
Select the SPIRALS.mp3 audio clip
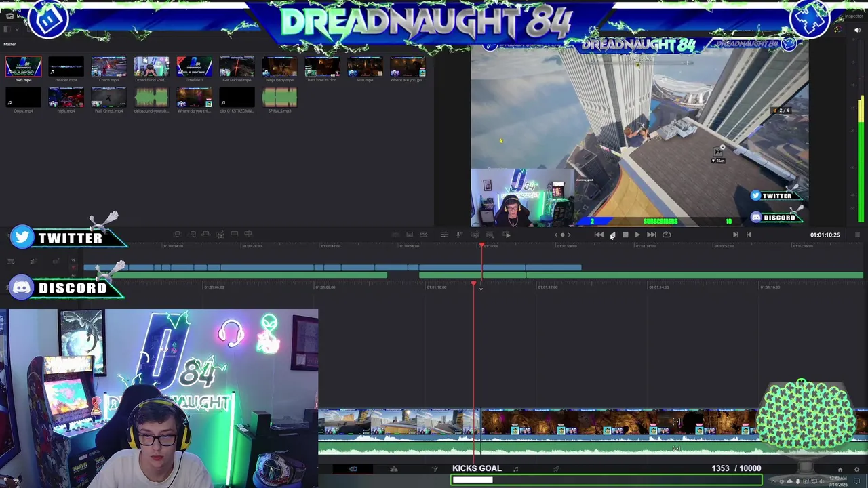point(279,98)
